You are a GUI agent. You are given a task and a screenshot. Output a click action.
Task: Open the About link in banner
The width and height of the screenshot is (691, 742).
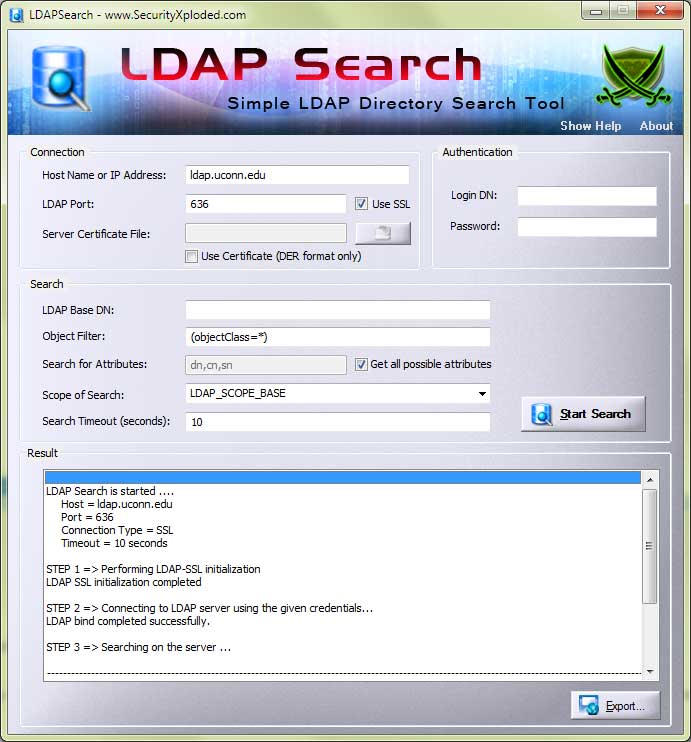click(x=656, y=126)
